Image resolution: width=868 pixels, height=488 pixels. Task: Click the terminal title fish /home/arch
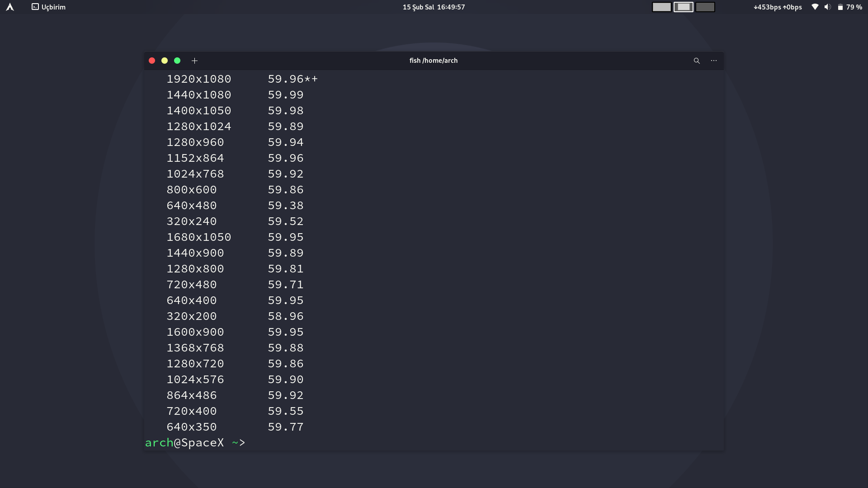click(x=433, y=61)
